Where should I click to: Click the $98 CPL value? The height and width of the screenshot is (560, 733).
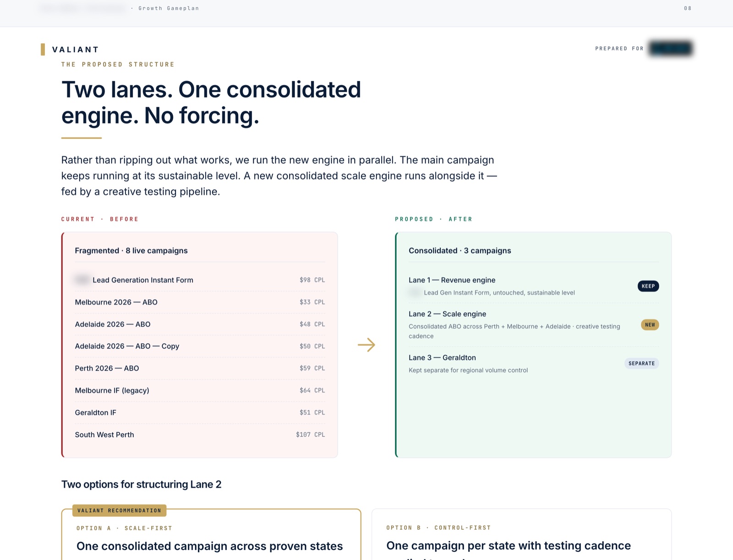pos(312,280)
